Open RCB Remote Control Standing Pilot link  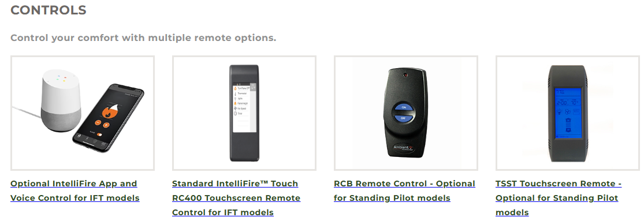[404, 190]
